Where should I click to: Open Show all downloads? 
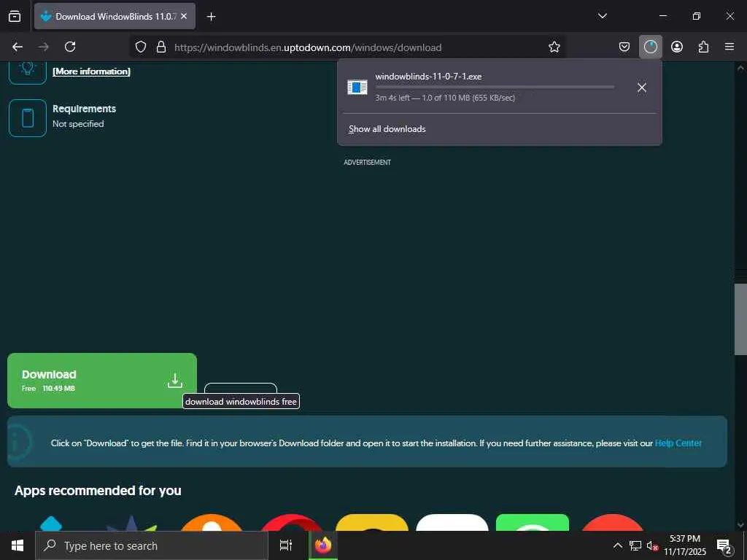[x=387, y=129]
